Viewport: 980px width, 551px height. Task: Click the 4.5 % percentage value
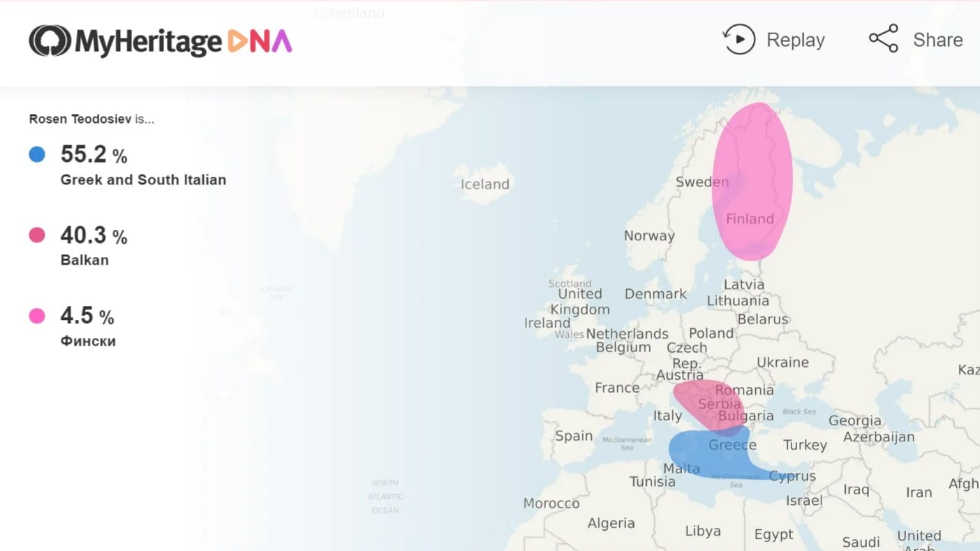(87, 316)
